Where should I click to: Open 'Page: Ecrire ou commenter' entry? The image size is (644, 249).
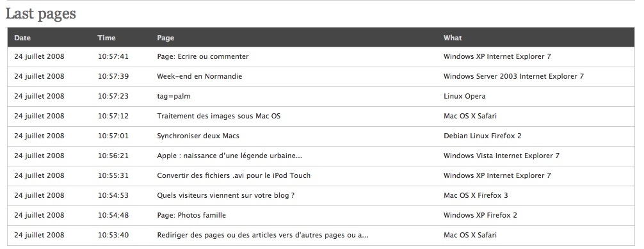tap(202, 57)
